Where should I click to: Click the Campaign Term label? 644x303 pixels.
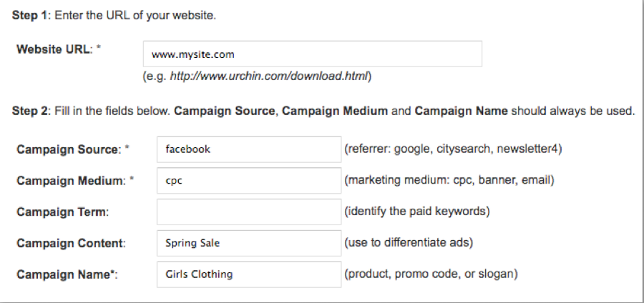tap(62, 212)
